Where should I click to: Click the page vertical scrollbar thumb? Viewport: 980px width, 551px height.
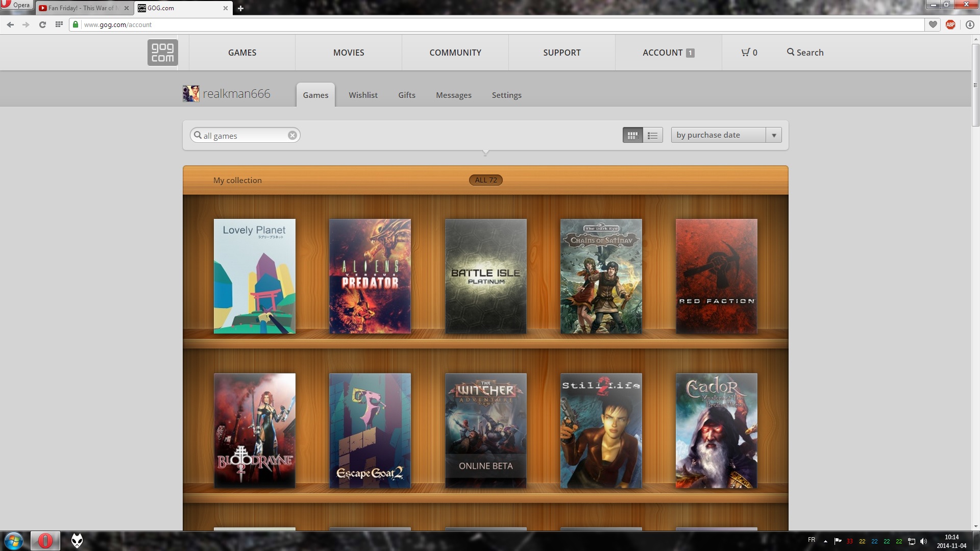tap(975, 85)
